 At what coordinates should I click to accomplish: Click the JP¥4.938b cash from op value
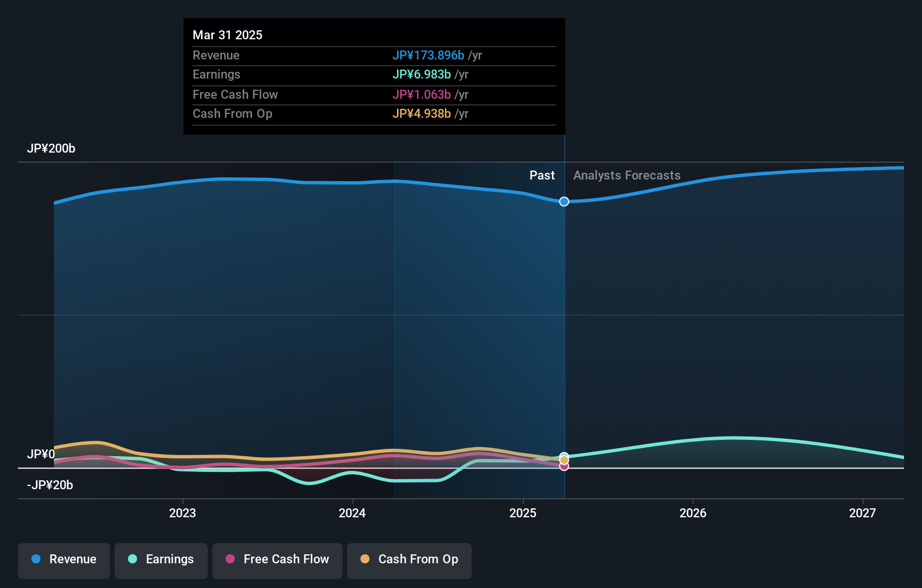pos(422,113)
